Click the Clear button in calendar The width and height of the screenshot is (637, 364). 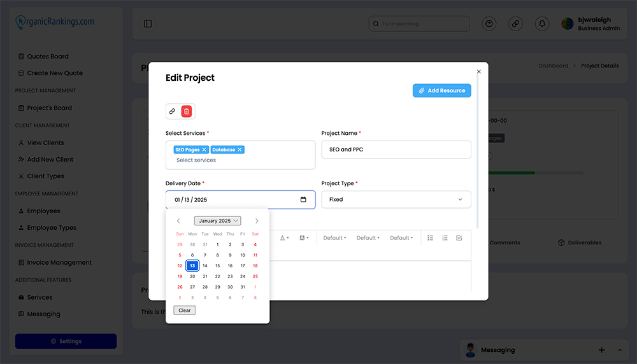click(x=185, y=311)
